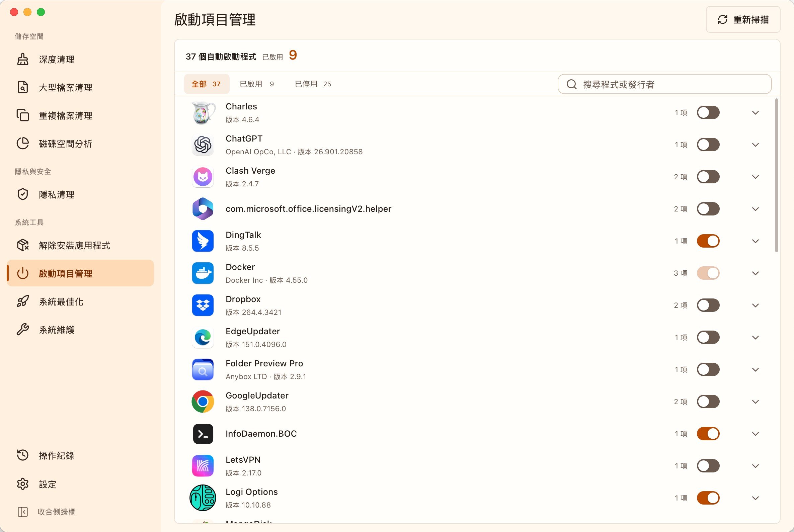This screenshot has height=532, width=794.
Task: Select the 全部 37 tab
Action: pyautogui.click(x=207, y=84)
